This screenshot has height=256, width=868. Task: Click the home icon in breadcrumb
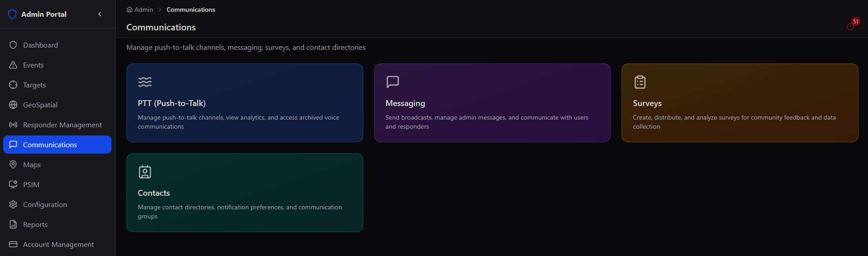pyautogui.click(x=130, y=10)
